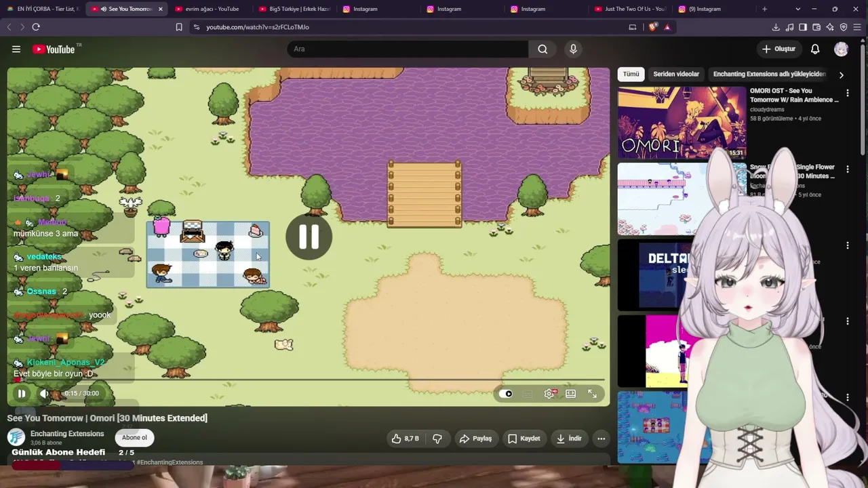Show the browser sidebar panel
868x488 pixels.
point(803,27)
